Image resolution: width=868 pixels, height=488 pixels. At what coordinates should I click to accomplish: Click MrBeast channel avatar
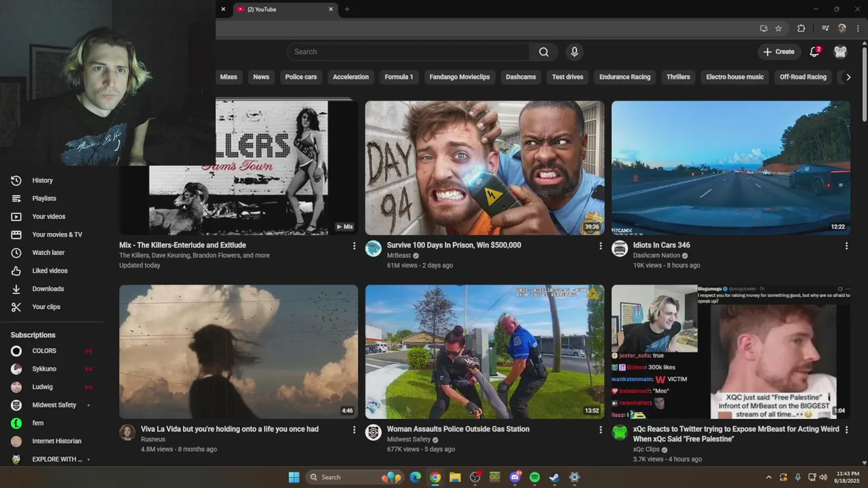coord(374,249)
